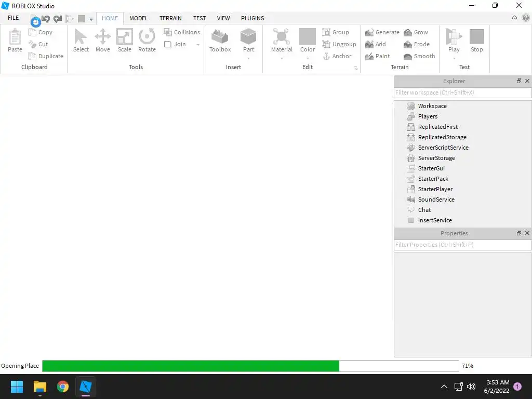Image resolution: width=532 pixels, height=399 pixels.
Task: Click the Help question mark icon
Action: (526, 18)
